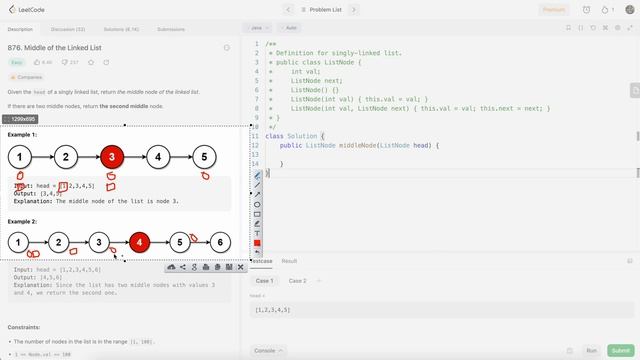Image resolution: width=640 pixels, height=360 pixels.
Task: Save the screenshot to disk
Action: point(229,267)
